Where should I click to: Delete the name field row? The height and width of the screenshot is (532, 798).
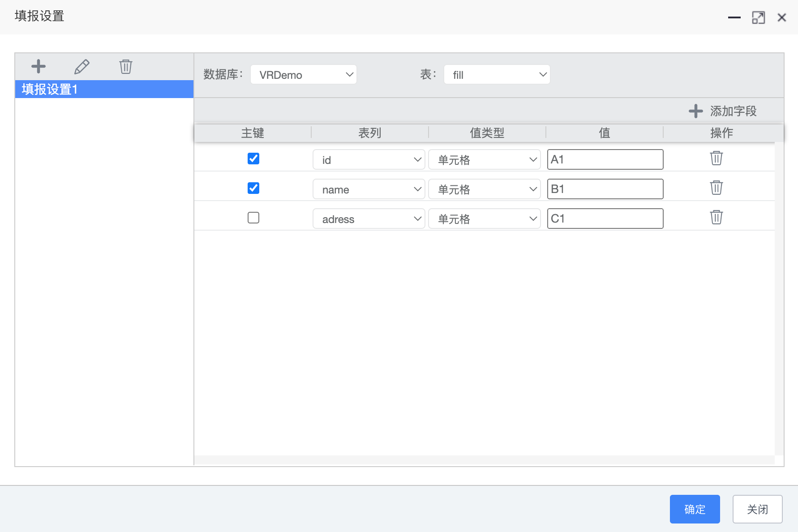coord(716,188)
